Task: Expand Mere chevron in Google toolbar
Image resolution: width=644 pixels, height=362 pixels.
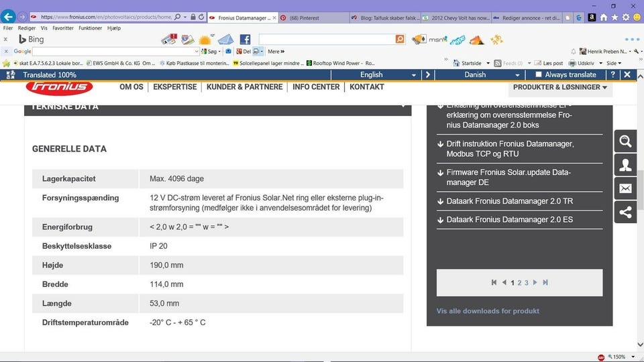Action: tap(276, 52)
